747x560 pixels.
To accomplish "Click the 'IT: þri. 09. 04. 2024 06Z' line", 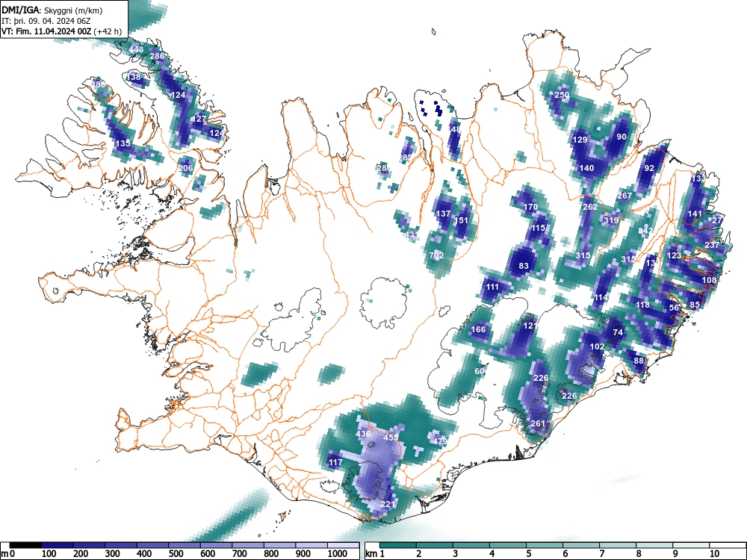I will 46,21.
